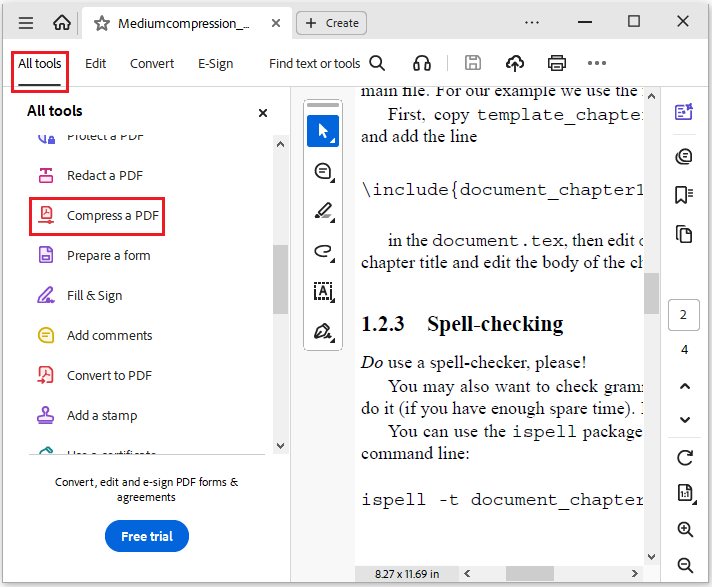Print the document using printer icon
This screenshot has width=712, height=587.
[x=557, y=63]
